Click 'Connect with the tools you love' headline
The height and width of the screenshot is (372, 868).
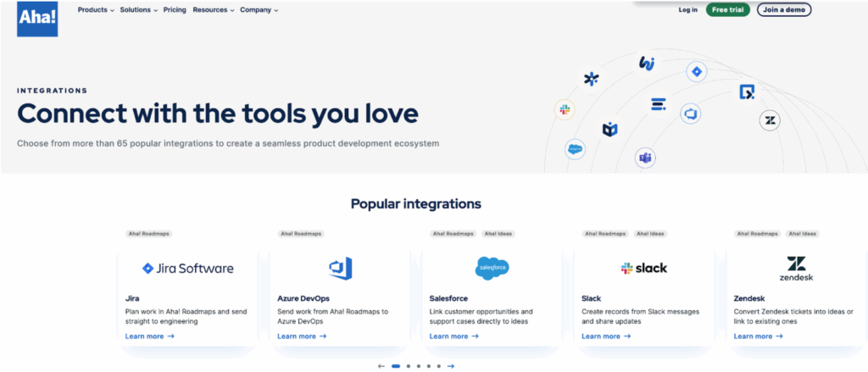point(218,114)
